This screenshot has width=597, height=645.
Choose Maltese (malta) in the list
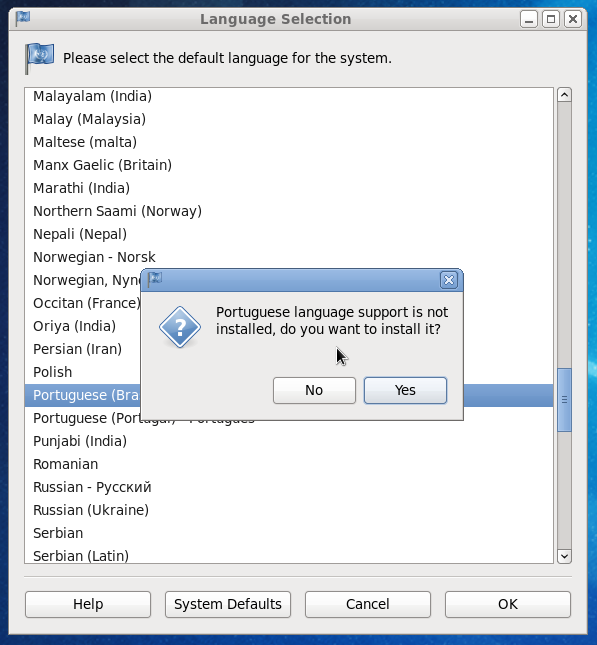289,142
